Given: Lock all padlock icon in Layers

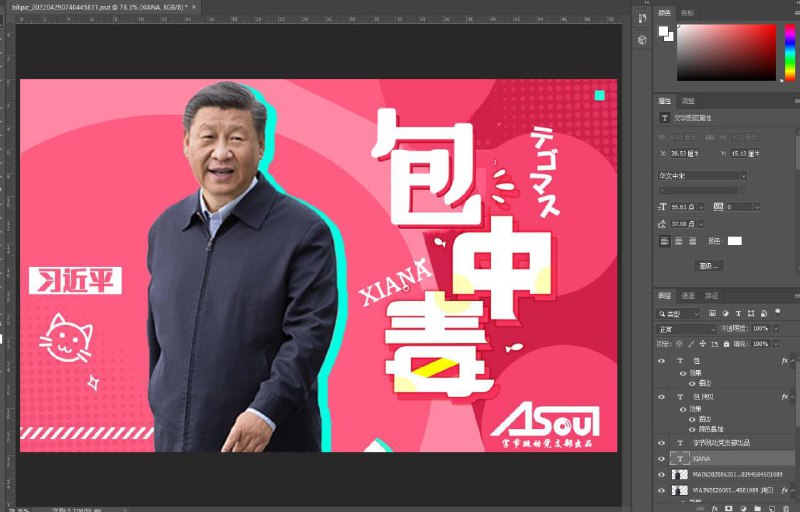Looking at the screenshot, I should (726, 344).
